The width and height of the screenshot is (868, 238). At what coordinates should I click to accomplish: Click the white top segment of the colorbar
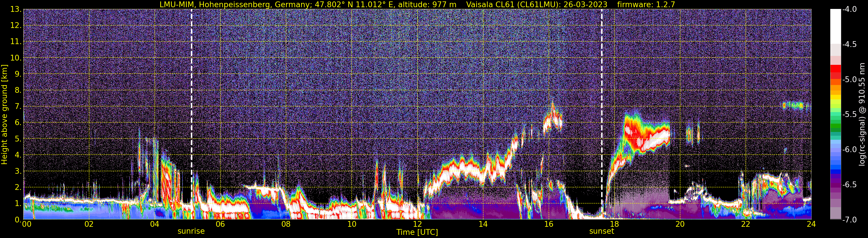pyautogui.click(x=836, y=26)
